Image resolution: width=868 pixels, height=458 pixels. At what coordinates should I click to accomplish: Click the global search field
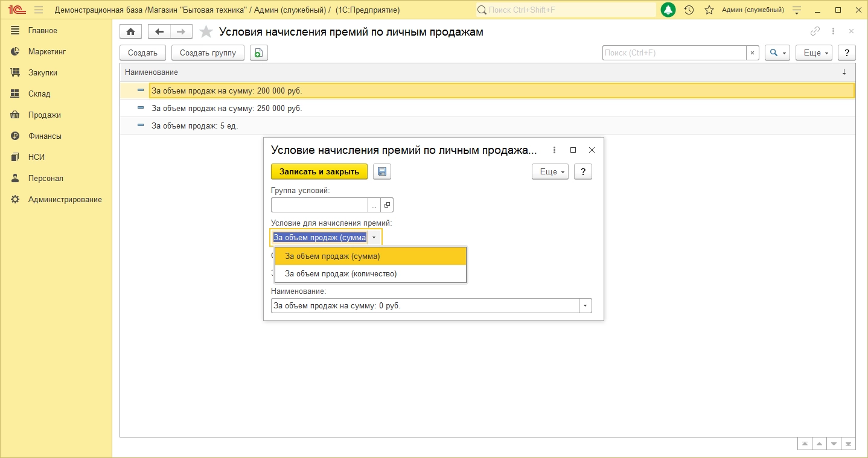tap(566, 10)
